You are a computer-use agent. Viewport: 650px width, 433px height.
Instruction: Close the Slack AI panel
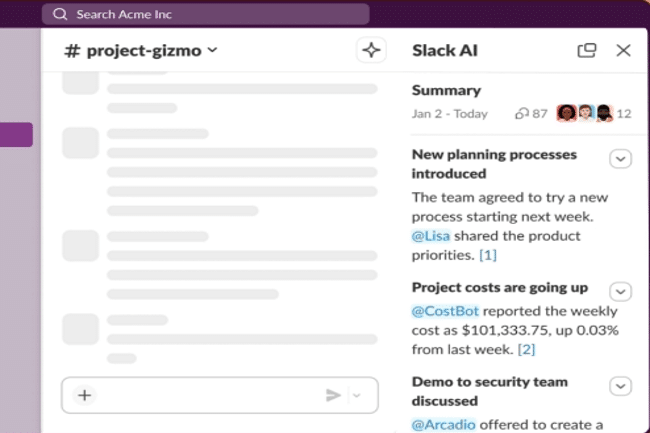[623, 51]
